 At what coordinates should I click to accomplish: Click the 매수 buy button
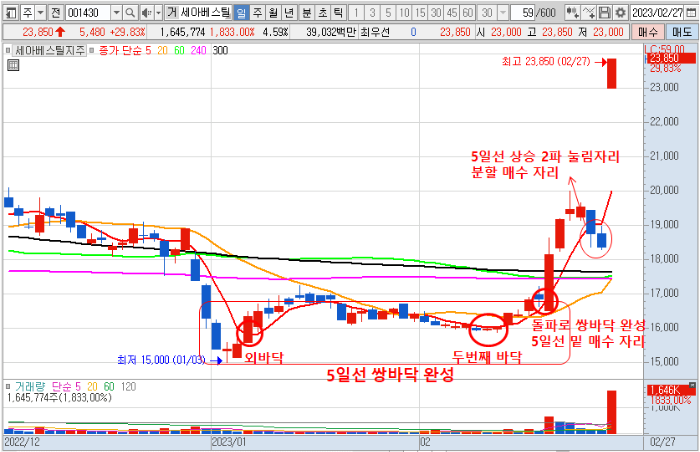[647, 32]
